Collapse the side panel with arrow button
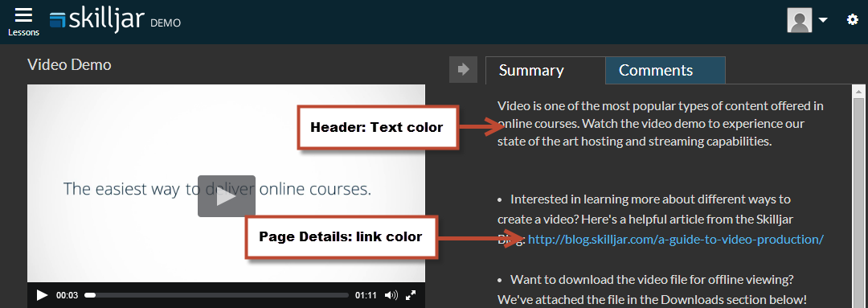 [x=464, y=69]
